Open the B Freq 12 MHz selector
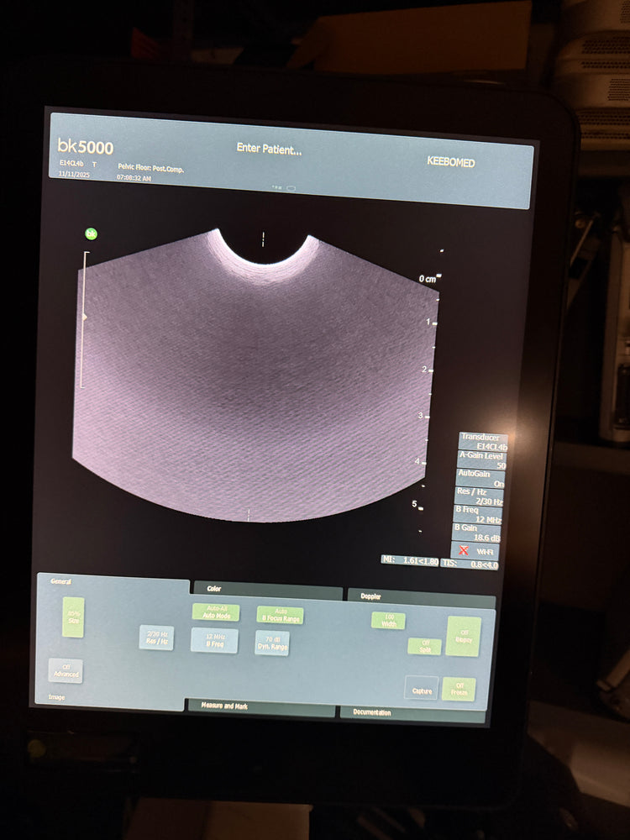The height and width of the screenshot is (840, 630). coord(214,640)
